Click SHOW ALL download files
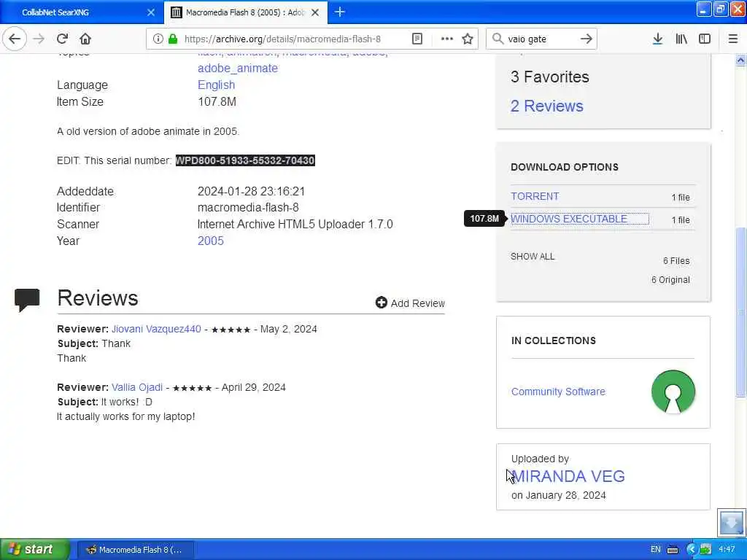Image resolution: width=747 pixels, height=560 pixels. (x=532, y=256)
